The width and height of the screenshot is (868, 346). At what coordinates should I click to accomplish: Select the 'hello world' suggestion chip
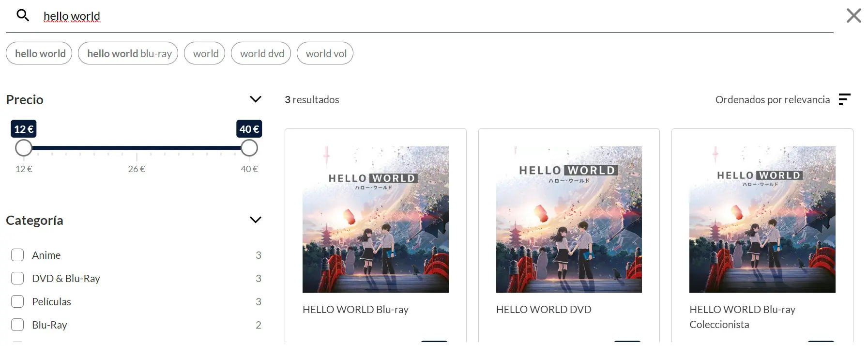pyautogui.click(x=39, y=53)
